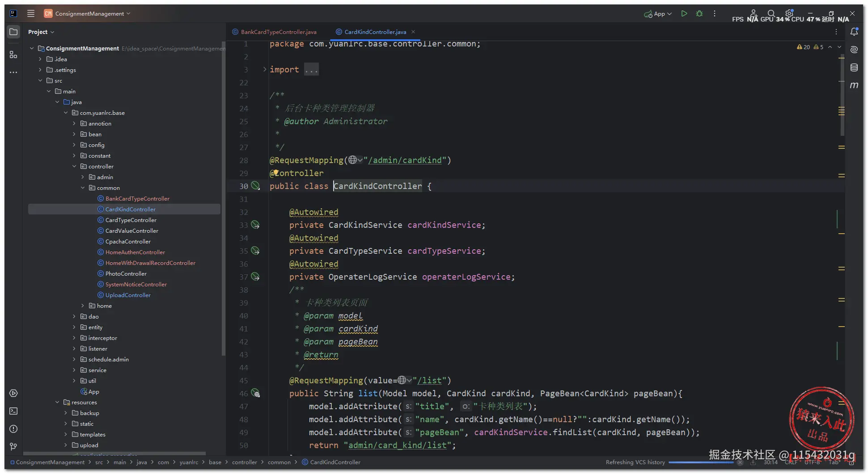868x474 pixels.
Task: Open the Database tool window
Action: tap(854, 67)
